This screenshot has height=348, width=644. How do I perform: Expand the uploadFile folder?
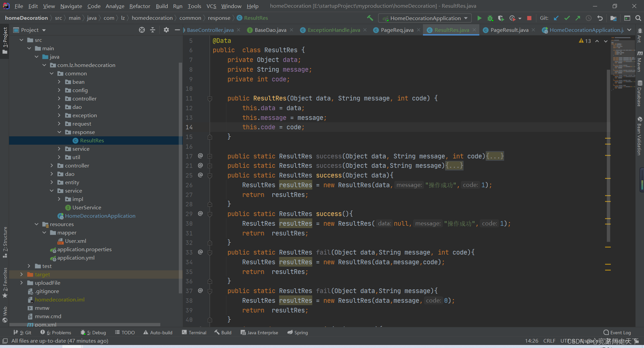(21, 283)
